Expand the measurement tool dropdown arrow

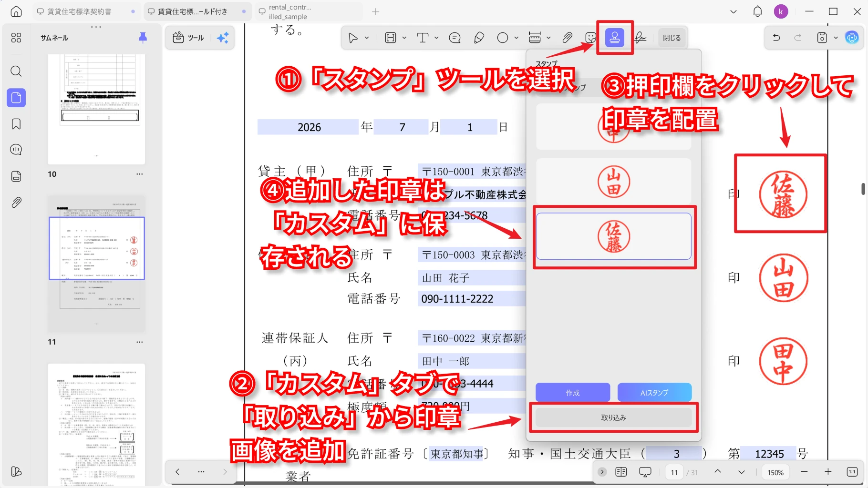(x=548, y=38)
